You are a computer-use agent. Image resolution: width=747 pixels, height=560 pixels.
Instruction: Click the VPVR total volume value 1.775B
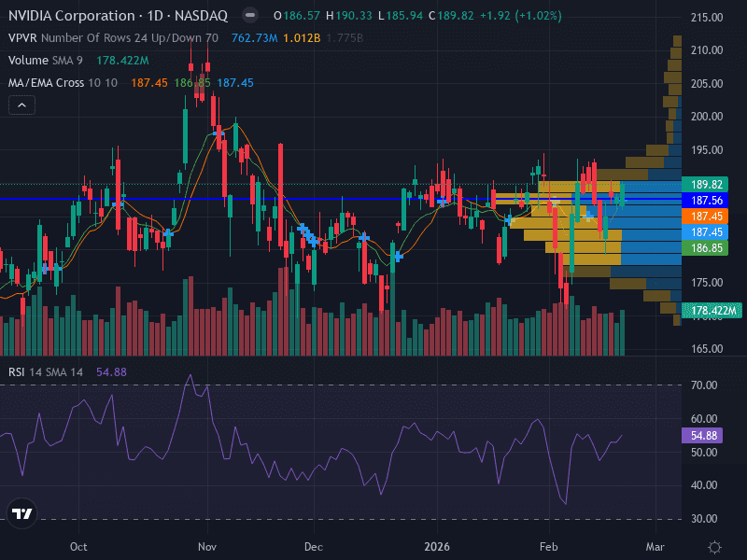345,38
